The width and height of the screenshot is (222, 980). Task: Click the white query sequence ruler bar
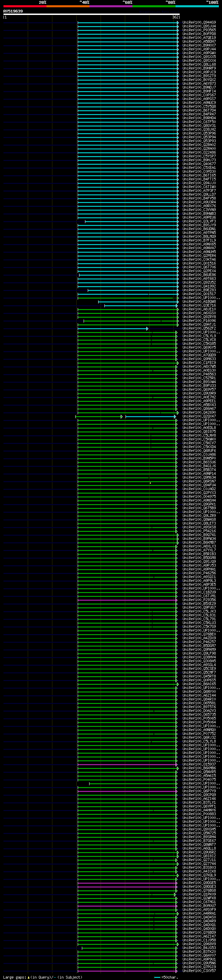tap(92, 14)
